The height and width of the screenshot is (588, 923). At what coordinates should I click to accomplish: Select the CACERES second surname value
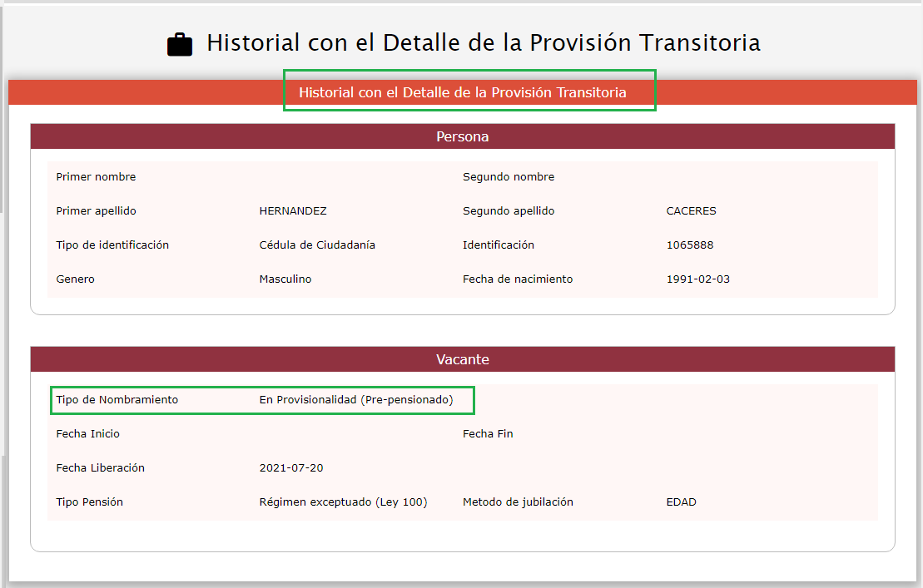pyautogui.click(x=691, y=211)
